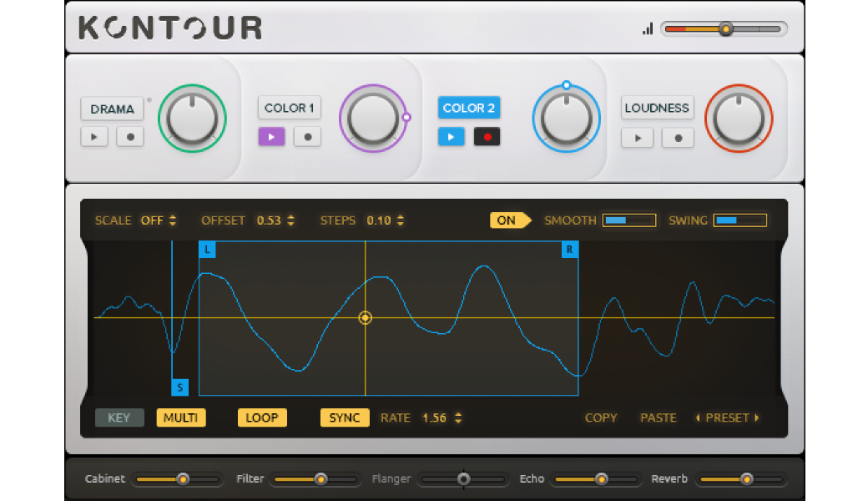Record the Loudness macro motion
Viewport: 868px width, 501px height.
point(678,138)
